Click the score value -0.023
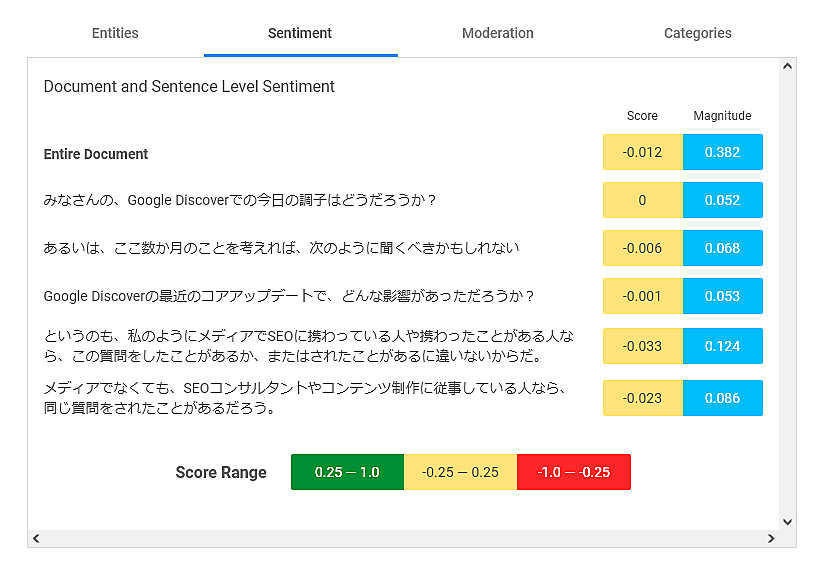This screenshot has height=566, width=823. coord(642,398)
